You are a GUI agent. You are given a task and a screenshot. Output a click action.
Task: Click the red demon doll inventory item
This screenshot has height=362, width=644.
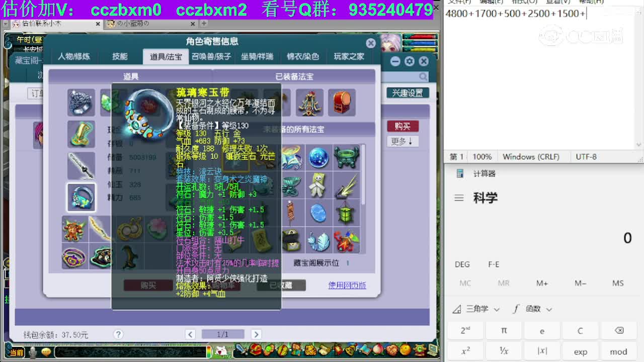click(74, 229)
